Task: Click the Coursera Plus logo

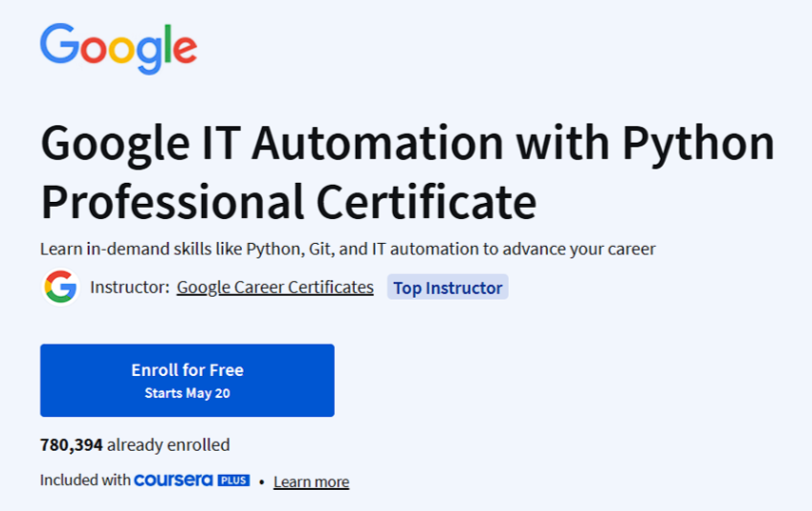Action: pyautogui.click(x=191, y=480)
